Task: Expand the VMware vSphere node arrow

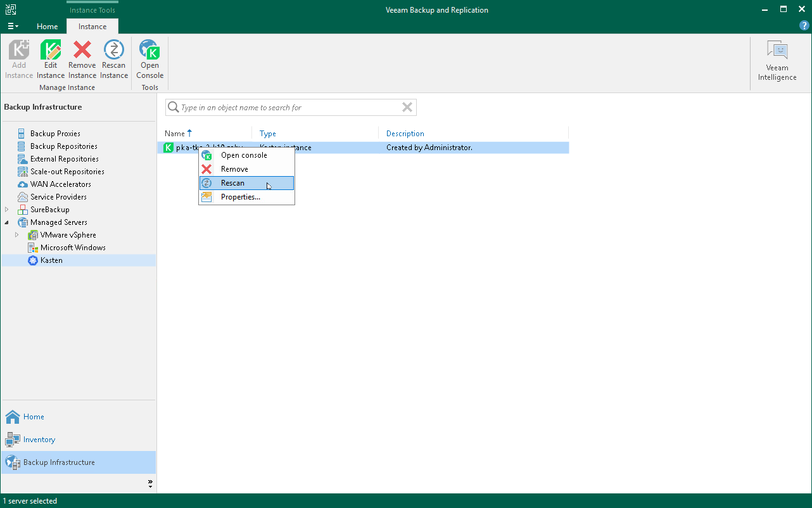Action: tap(17, 235)
